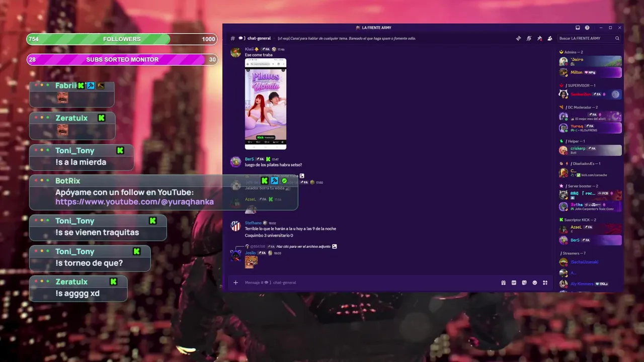The width and height of the screenshot is (644, 362).
Task: Select member Zetha playing John Carpenter's Toxic
Action: [x=590, y=206]
